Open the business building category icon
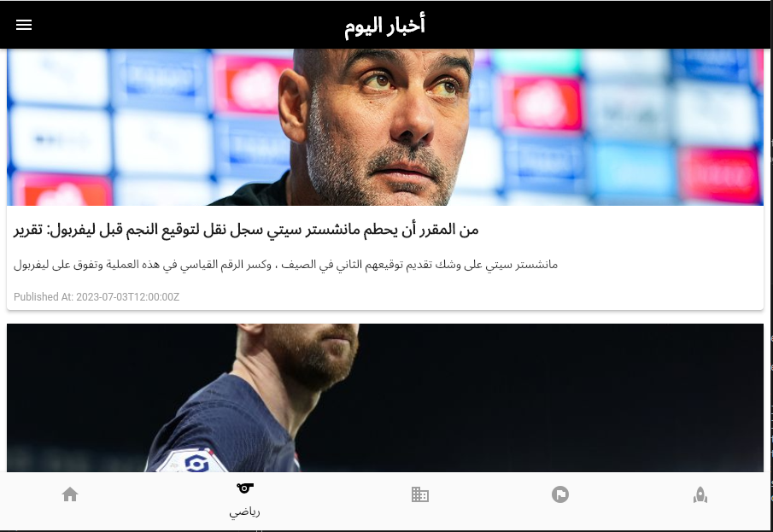The width and height of the screenshot is (773, 532). pyautogui.click(x=420, y=494)
